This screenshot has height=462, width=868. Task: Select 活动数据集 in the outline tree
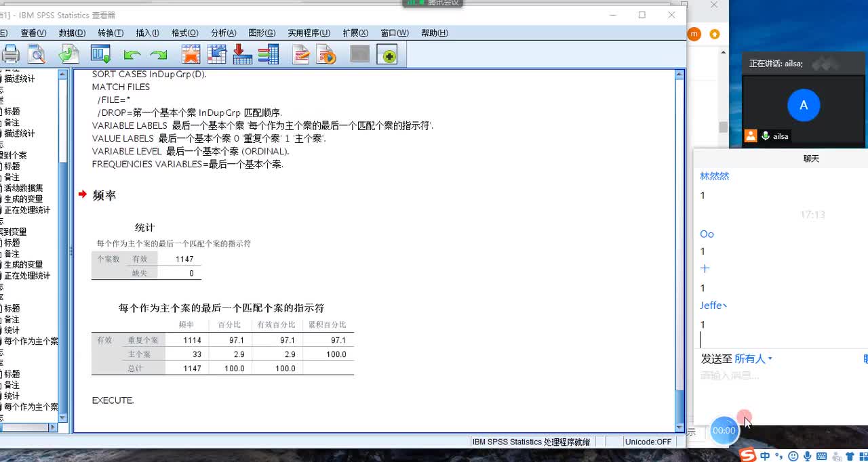point(23,188)
